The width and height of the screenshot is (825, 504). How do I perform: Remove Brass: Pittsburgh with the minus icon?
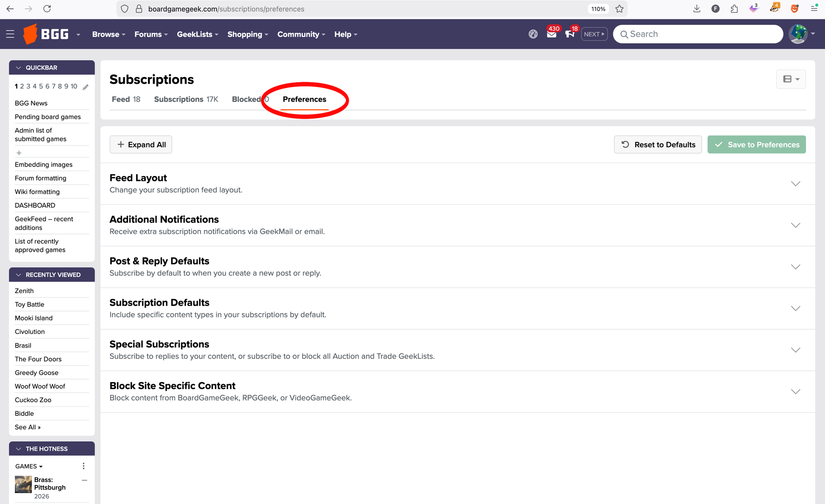click(85, 480)
